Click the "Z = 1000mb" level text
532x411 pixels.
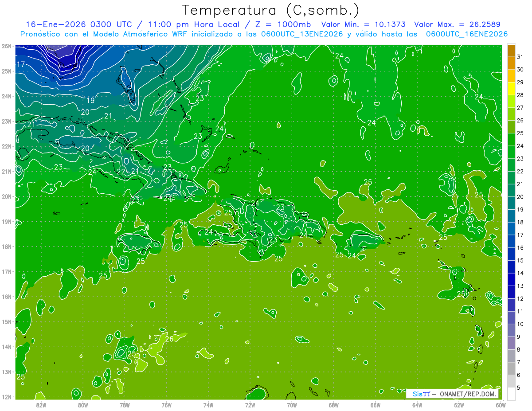coord(283,24)
